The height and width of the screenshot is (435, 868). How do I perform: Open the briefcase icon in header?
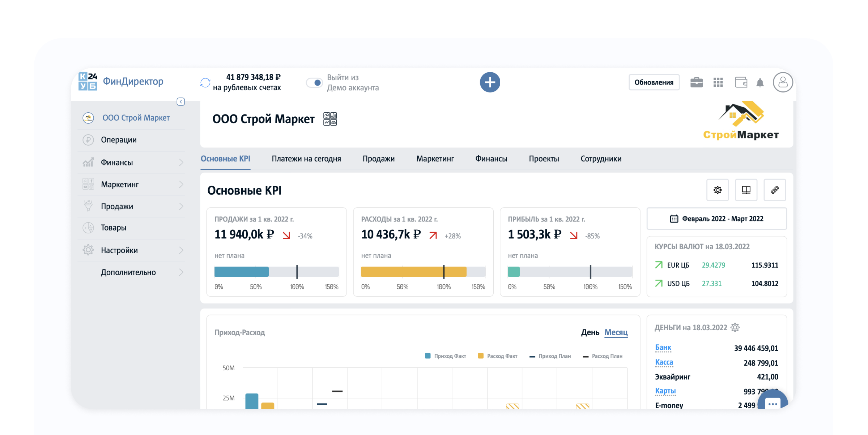coord(696,82)
